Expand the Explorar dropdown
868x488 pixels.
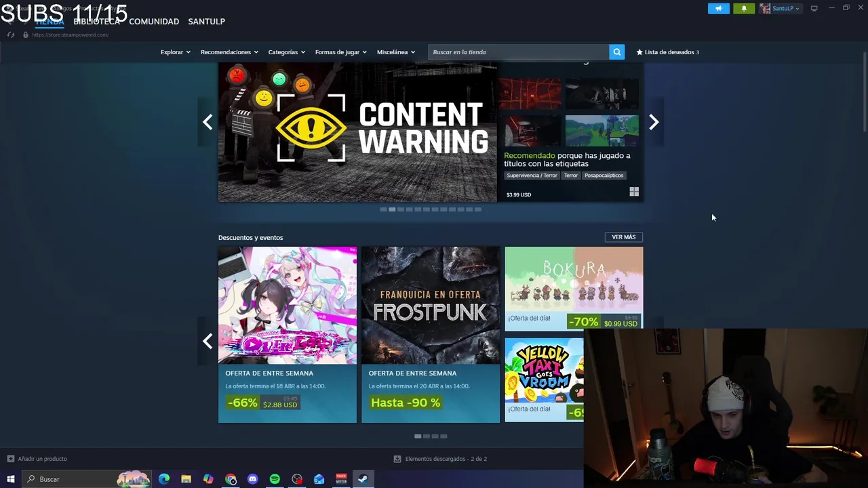click(175, 52)
